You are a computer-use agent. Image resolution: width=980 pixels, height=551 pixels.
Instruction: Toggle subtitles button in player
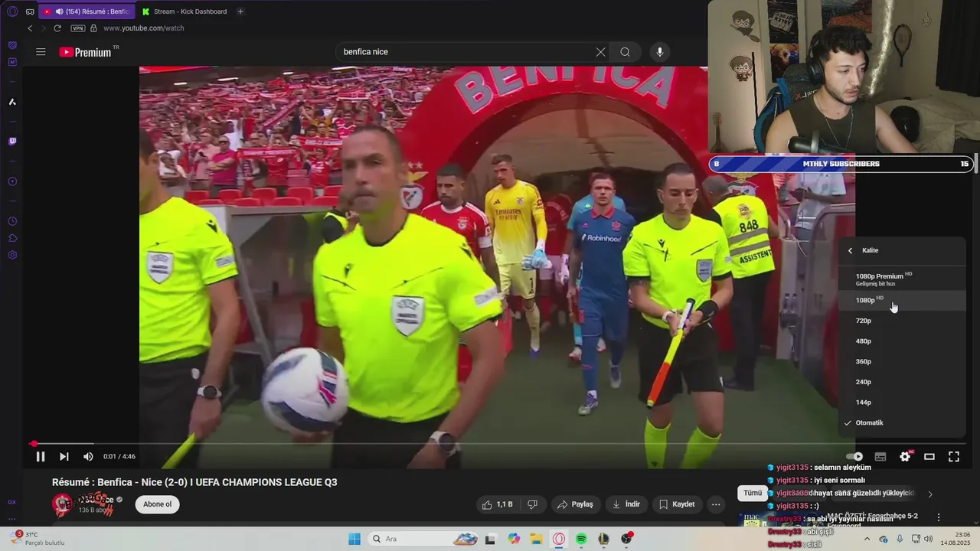pyautogui.click(x=880, y=457)
